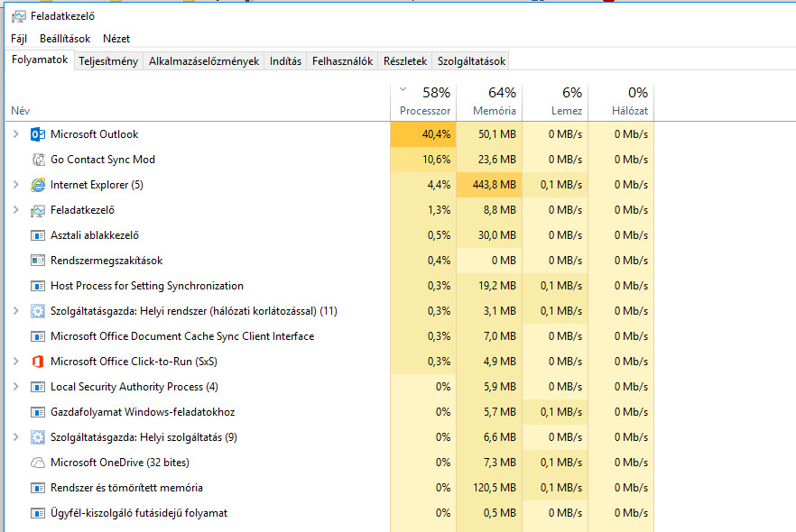796x532 pixels.
Task: Click the 30,0 MB memory value
Action: 489,235
